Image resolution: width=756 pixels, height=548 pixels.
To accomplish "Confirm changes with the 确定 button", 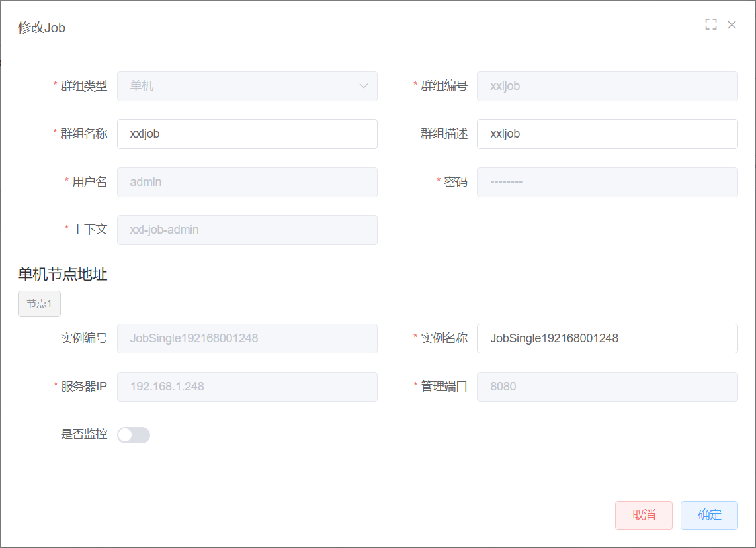I will pyautogui.click(x=709, y=515).
